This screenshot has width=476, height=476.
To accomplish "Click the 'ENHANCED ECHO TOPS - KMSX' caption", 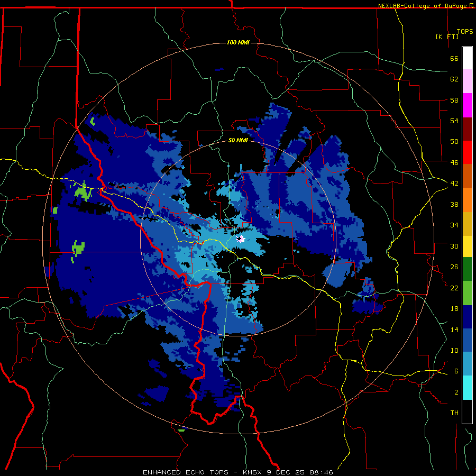I will [x=202, y=472].
